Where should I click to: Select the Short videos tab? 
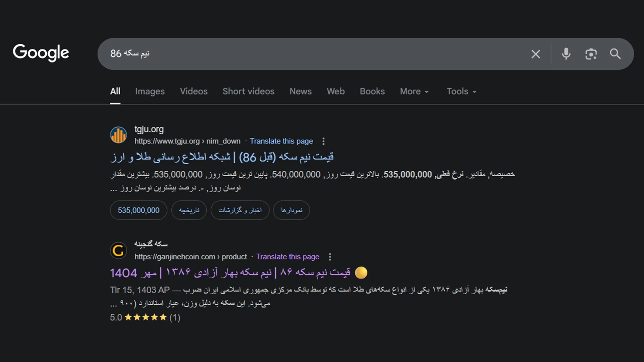[248, 92]
